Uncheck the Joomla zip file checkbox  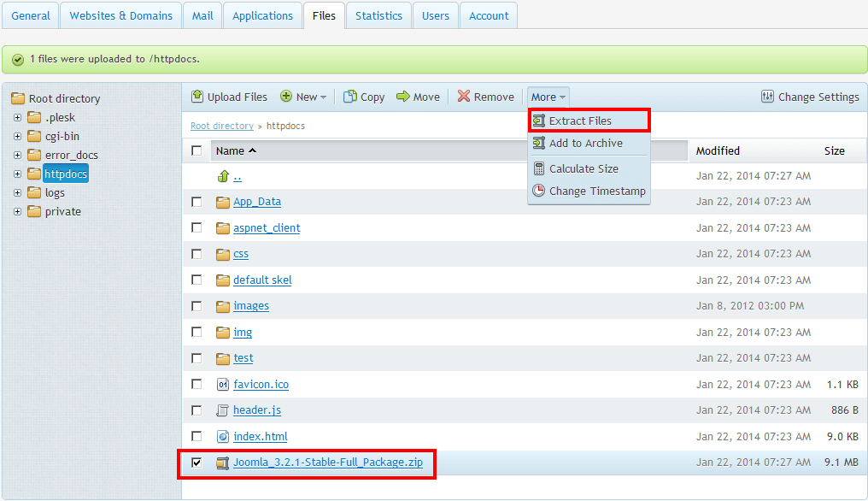tap(197, 463)
